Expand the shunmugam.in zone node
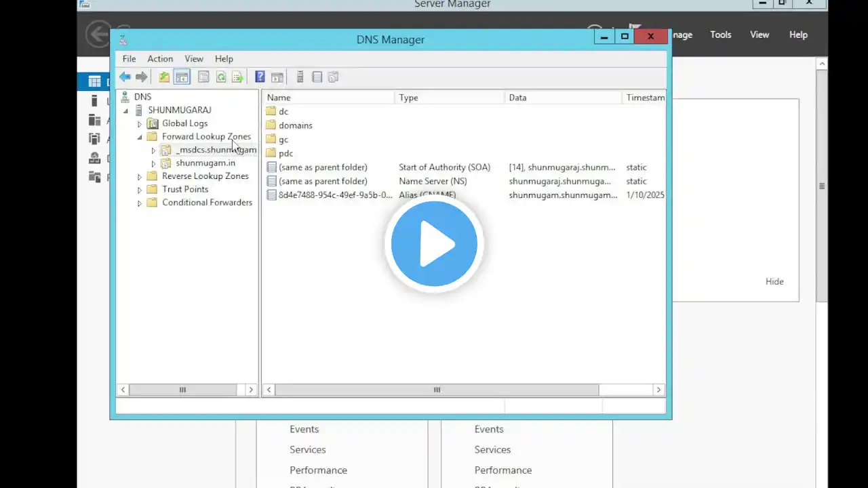Image resolution: width=868 pixels, height=488 pixels. 153,163
